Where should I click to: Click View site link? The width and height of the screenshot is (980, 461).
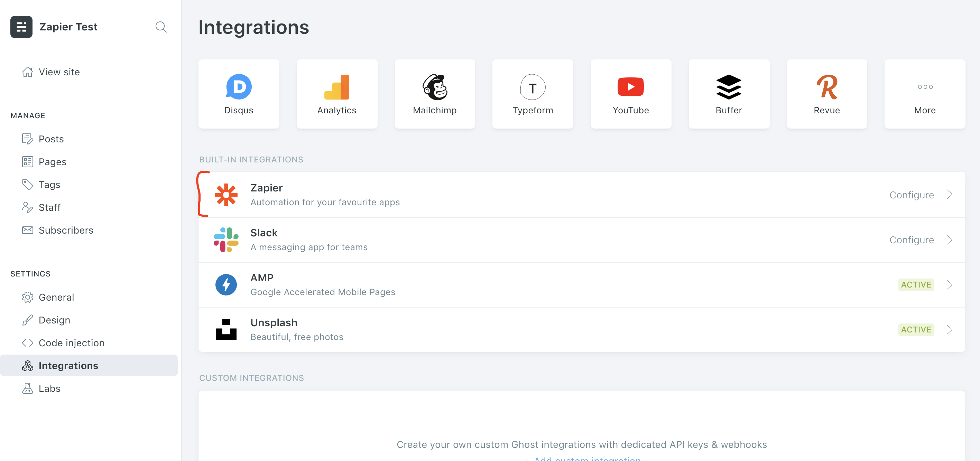click(59, 72)
